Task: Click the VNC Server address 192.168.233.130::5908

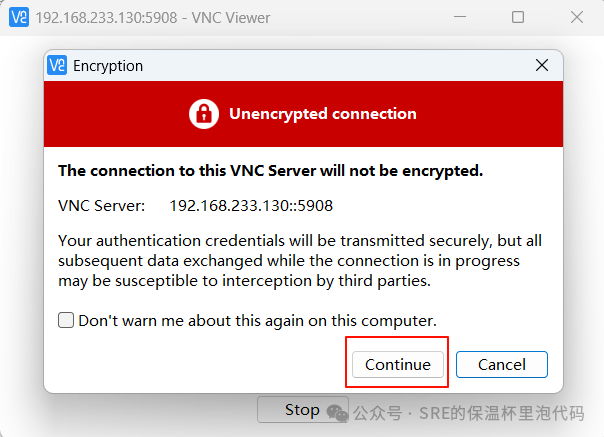Action: pyautogui.click(x=250, y=206)
